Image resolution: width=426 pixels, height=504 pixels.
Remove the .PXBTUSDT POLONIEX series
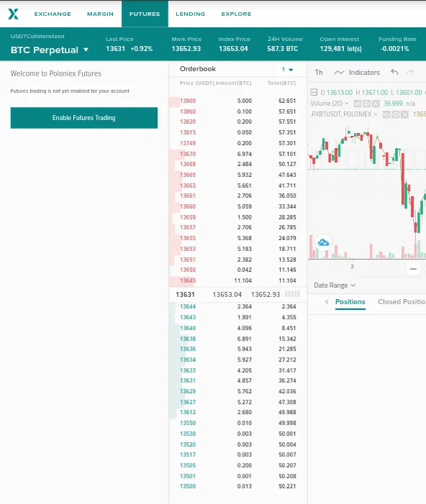404,114
